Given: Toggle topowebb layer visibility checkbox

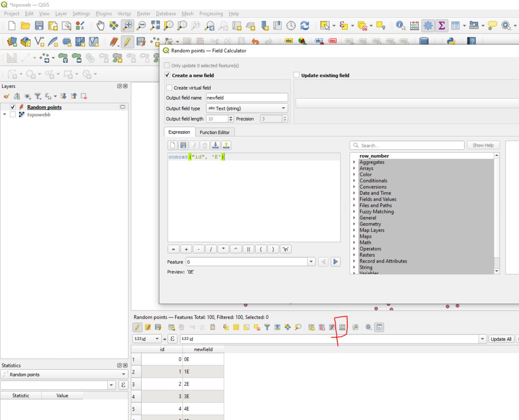Looking at the screenshot, I should point(13,115).
